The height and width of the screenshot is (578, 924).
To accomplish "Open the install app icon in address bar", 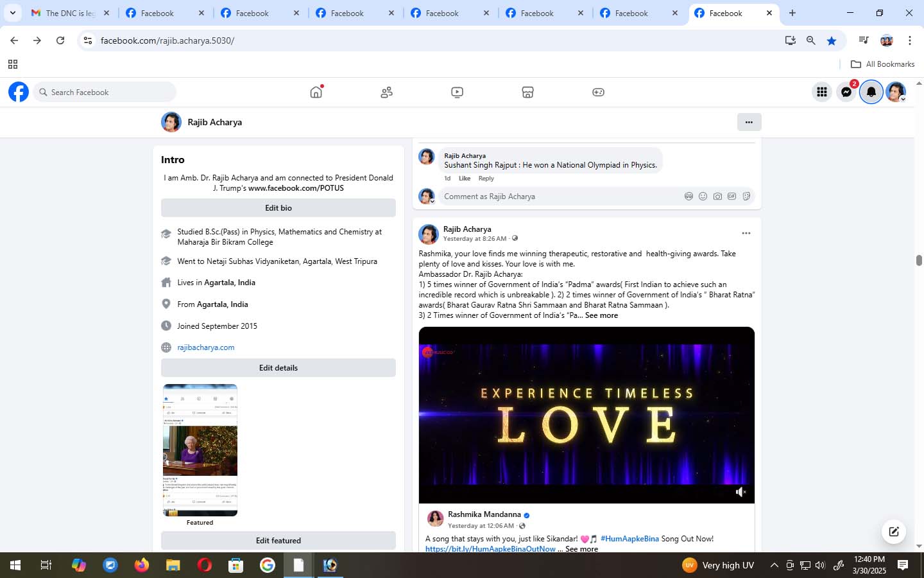I will tap(791, 40).
